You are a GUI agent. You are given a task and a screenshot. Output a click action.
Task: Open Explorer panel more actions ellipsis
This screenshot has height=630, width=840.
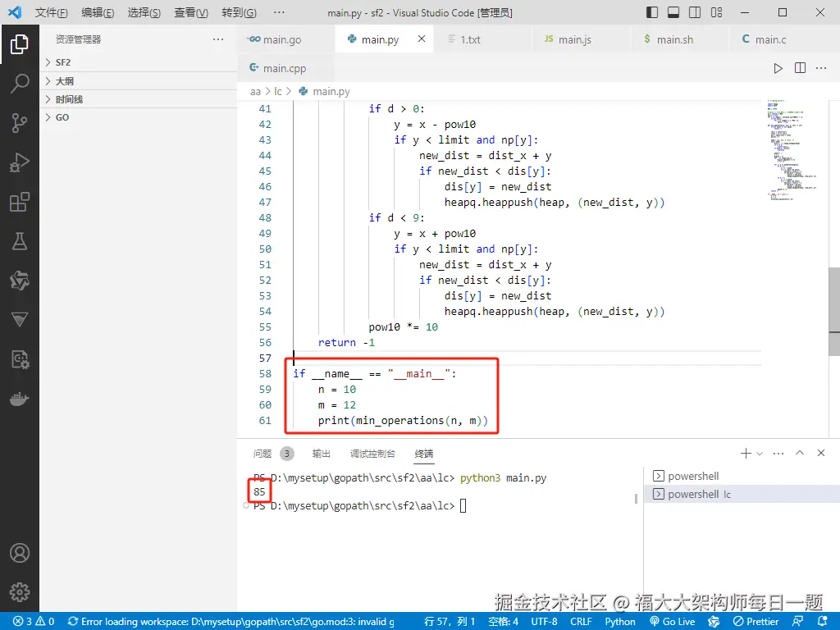point(218,39)
